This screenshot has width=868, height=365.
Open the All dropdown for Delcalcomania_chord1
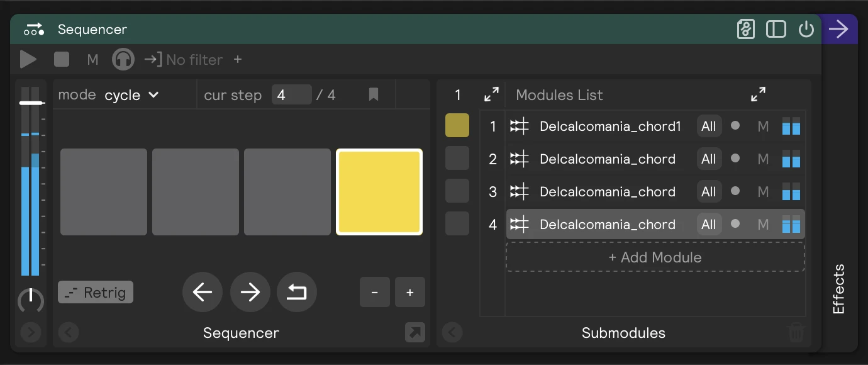[x=709, y=126]
